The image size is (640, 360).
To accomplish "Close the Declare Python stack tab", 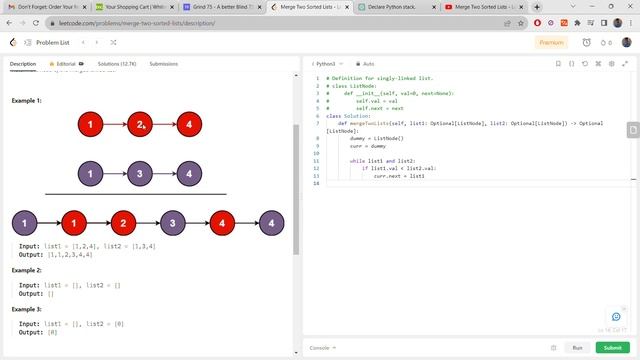I will (434, 7).
